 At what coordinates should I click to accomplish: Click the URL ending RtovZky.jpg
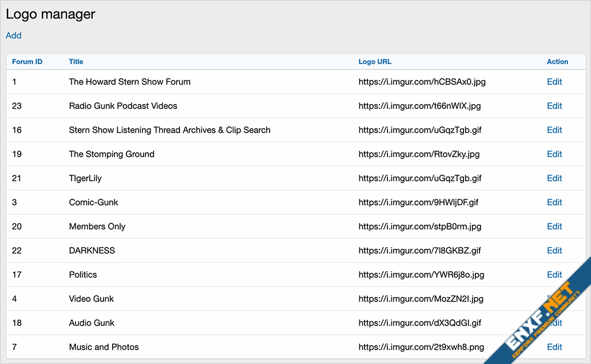click(x=419, y=154)
